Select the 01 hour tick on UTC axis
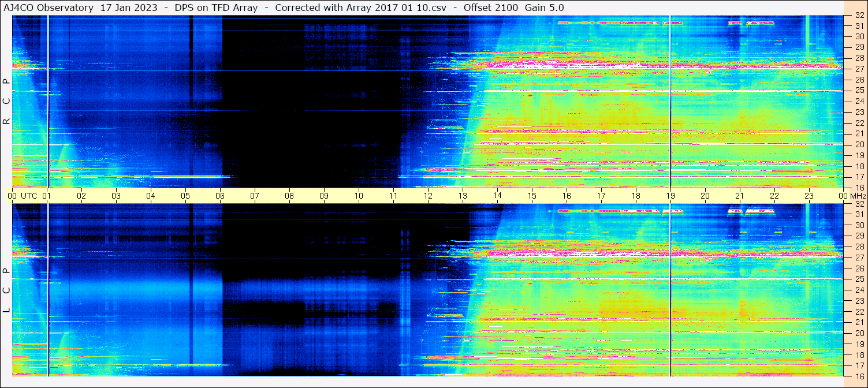The image size is (868, 388). [47, 196]
